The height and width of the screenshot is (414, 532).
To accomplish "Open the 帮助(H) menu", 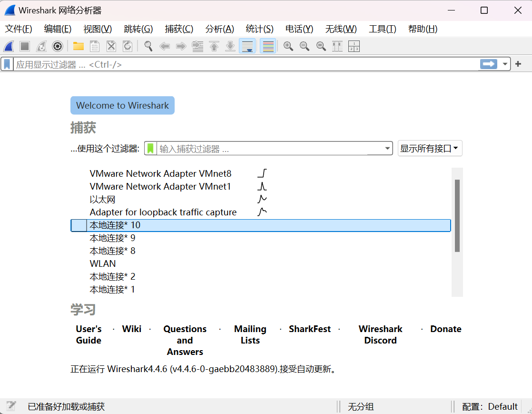I will click(x=423, y=29).
